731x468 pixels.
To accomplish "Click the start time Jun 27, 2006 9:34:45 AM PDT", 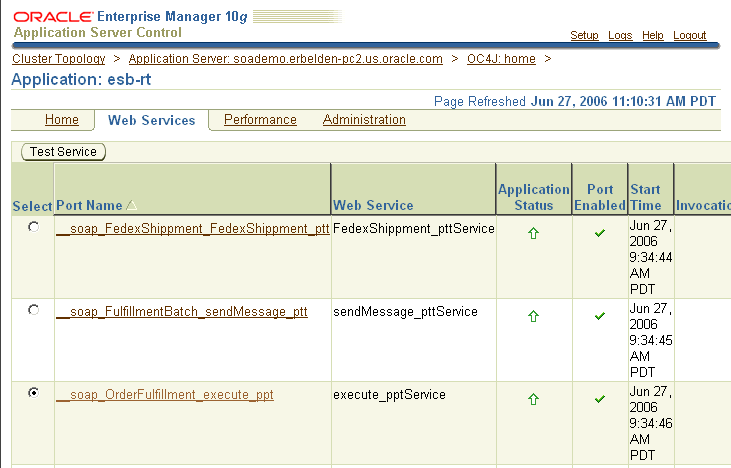I will [651, 340].
